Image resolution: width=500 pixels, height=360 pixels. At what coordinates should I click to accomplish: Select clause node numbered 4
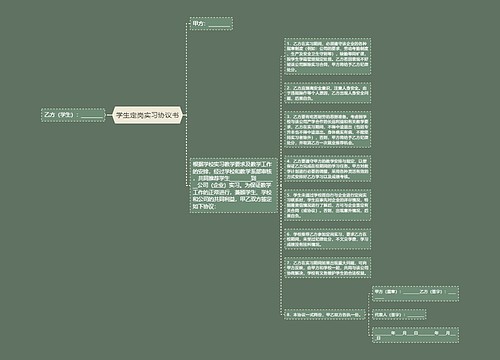click(327, 168)
